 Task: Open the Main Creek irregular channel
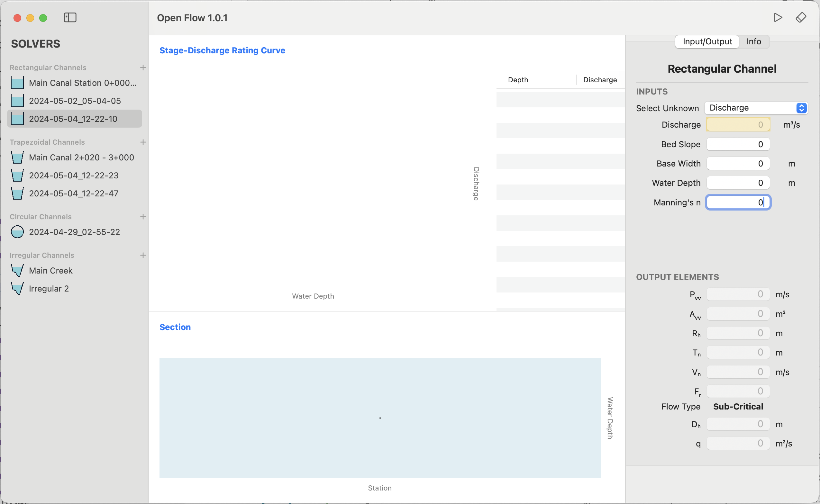click(75, 271)
